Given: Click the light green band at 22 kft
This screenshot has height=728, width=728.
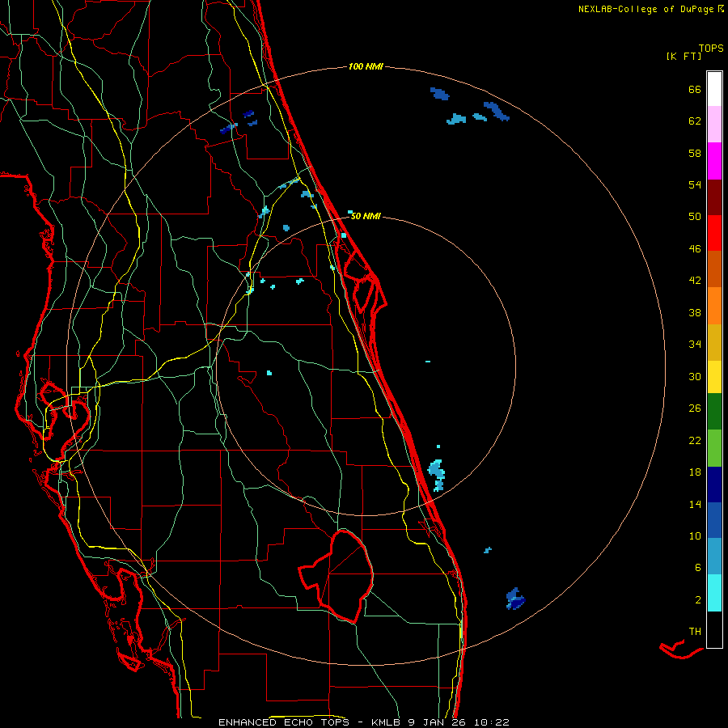Looking at the screenshot, I should point(714,448).
